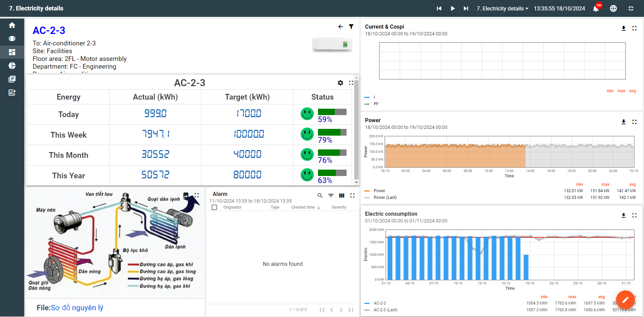Open the language globe selector

pyautogui.click(x=613, y=8)
